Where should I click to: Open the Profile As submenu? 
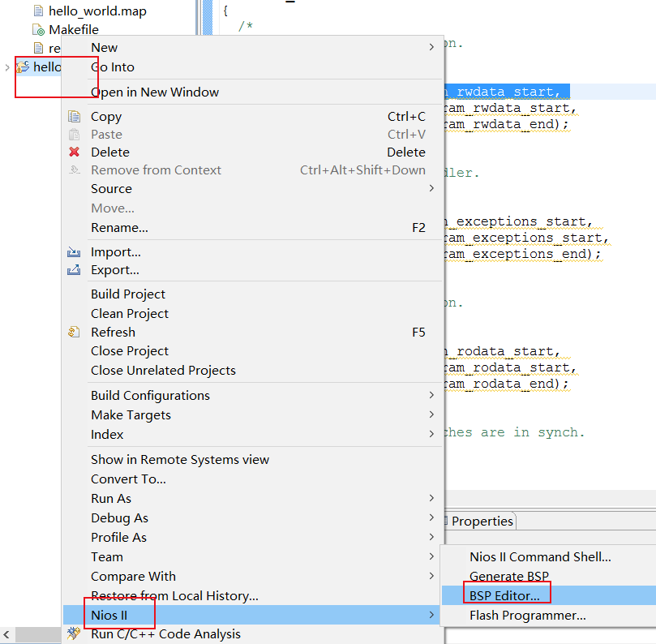pyautogui.click(x=253, y=537)
